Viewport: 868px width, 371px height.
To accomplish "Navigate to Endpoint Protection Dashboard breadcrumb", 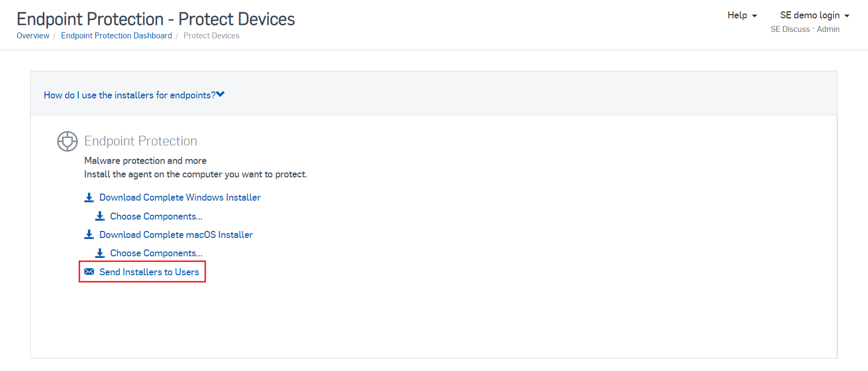I will point(116,36).
